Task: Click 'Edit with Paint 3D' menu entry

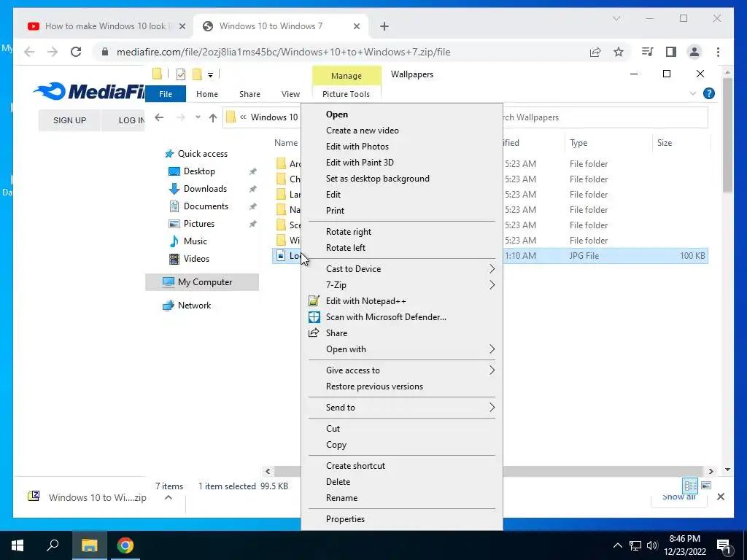Action: click(360, 163)
